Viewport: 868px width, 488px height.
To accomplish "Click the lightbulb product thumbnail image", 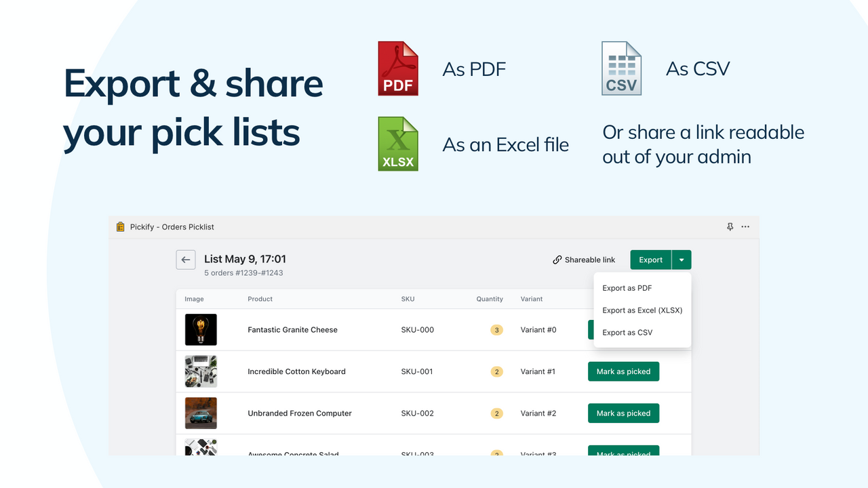I will coord(201,329).
